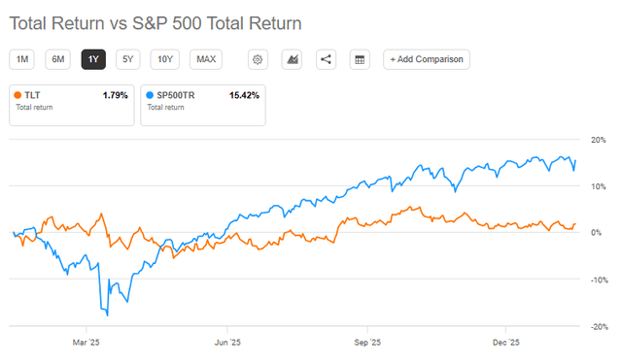Click the Dec '25 axis label
The height and width of the screenshot is (364, 622).
click(x=505, y=343)
